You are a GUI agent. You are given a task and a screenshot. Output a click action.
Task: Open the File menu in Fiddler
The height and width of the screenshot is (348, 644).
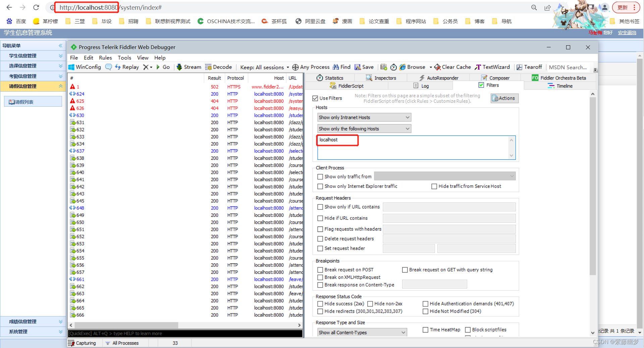tap(74, 58)
